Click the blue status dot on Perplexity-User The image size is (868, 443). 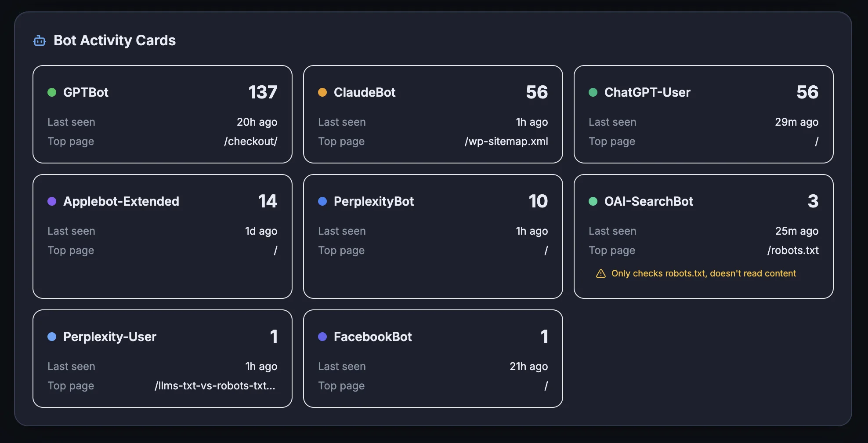coord(52,337)
